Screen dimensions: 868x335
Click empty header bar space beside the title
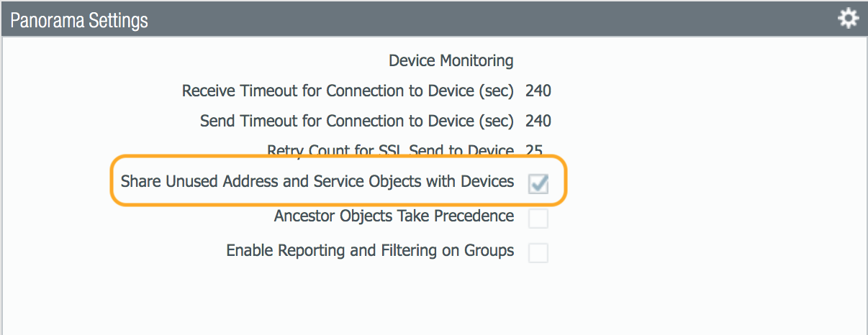(x=468, y=20)
